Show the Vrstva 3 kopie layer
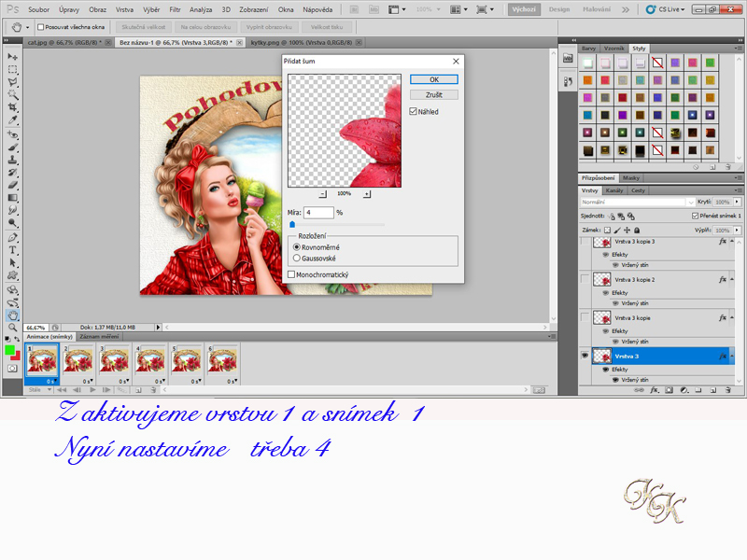 click(585, 317)
